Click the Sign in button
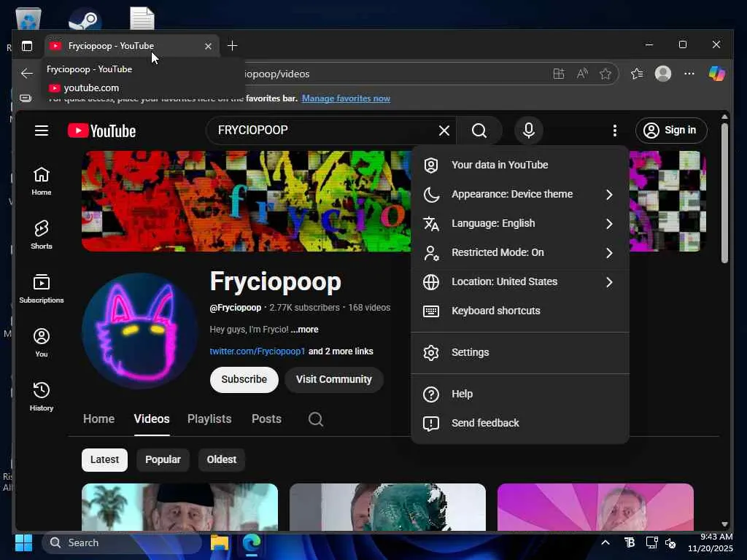 point(671,131)
